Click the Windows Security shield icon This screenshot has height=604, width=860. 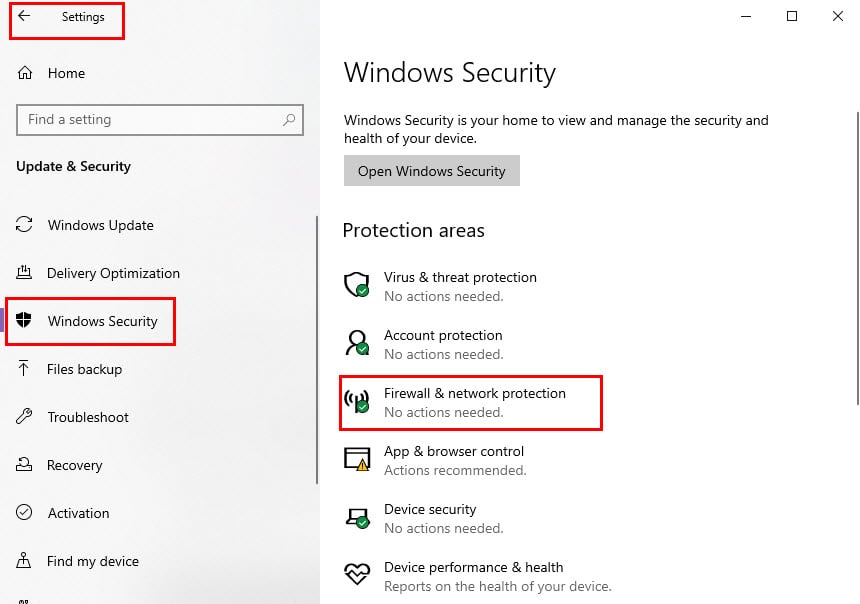pyautogui.click(x=24, y=320)
